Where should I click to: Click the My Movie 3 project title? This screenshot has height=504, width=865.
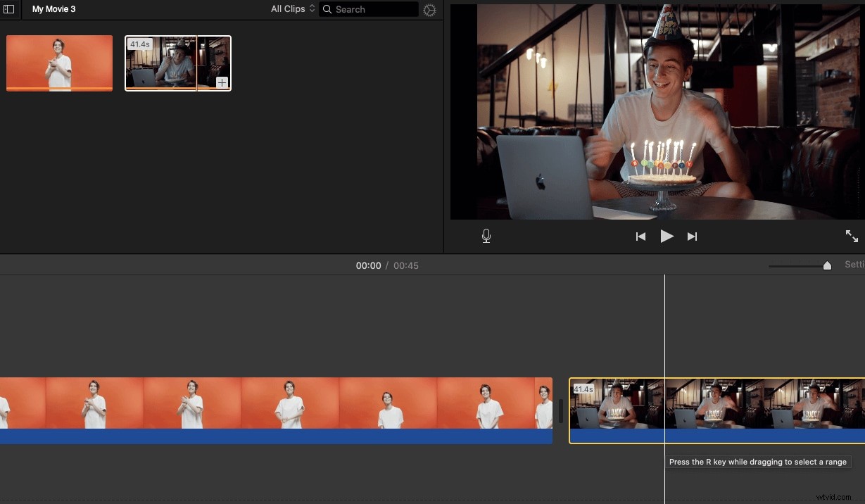[54, 9]
